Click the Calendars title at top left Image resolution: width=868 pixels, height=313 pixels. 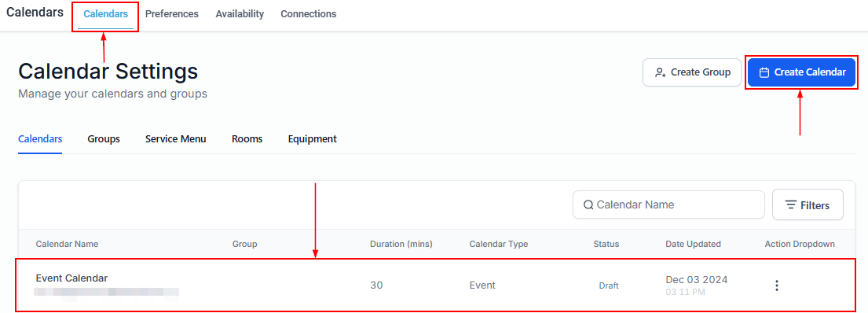pos(35,12)
